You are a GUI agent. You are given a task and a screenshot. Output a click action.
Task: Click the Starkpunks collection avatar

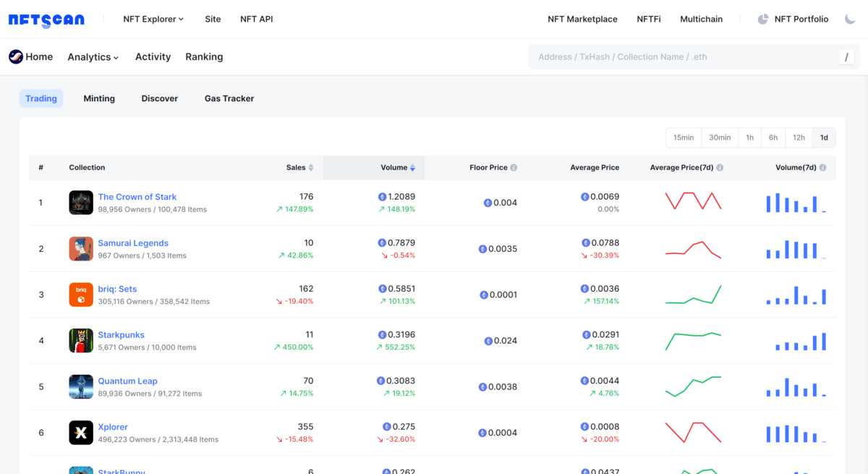point(81,341)
